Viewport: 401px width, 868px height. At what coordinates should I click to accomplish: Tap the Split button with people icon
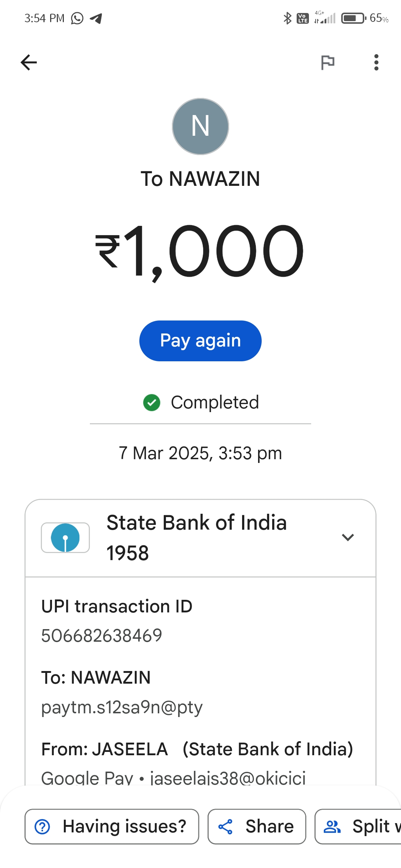358,826
